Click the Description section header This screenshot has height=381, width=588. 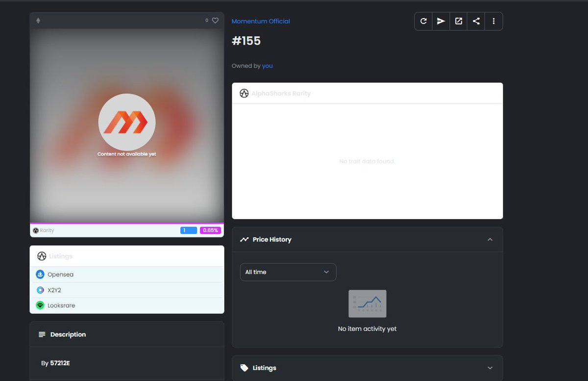click(x=127, y=334)
